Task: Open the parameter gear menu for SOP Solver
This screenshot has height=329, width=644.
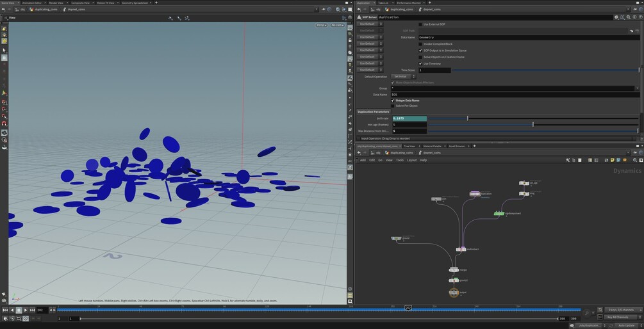Action: point(616,17)
